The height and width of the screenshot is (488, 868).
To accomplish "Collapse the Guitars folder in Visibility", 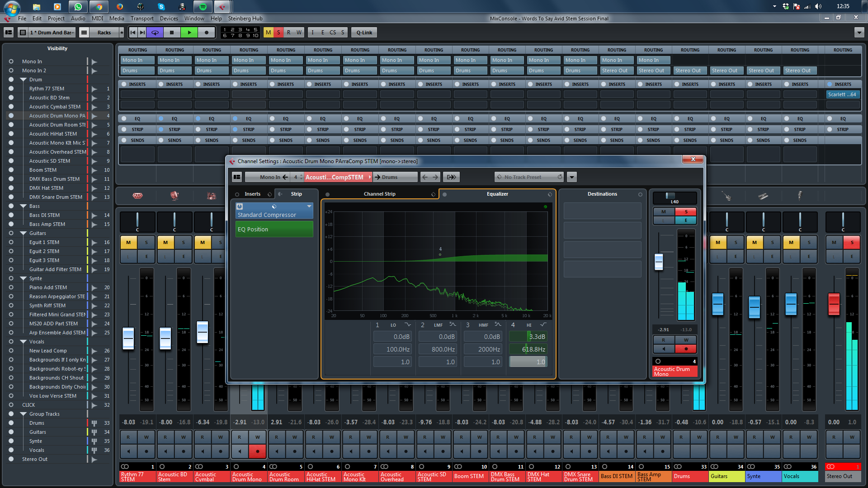I will (x=23, y=233).
